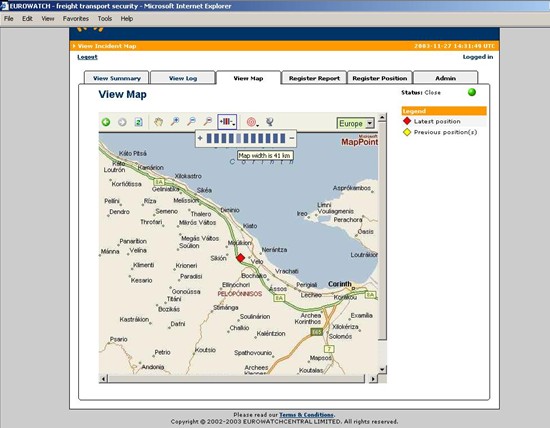This screenshot has width=550, height=428.
Task: Select the Pan hand tool
Action: tap(159, 122)
